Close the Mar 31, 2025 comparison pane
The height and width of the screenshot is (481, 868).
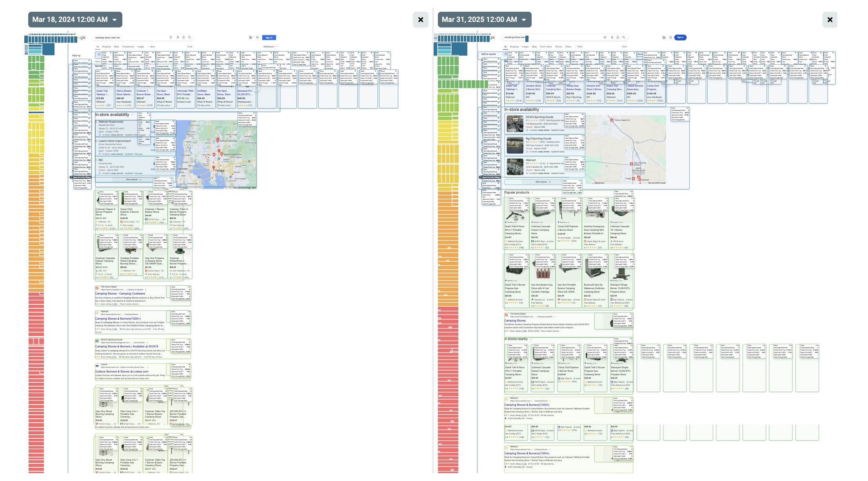coord(830,20)
